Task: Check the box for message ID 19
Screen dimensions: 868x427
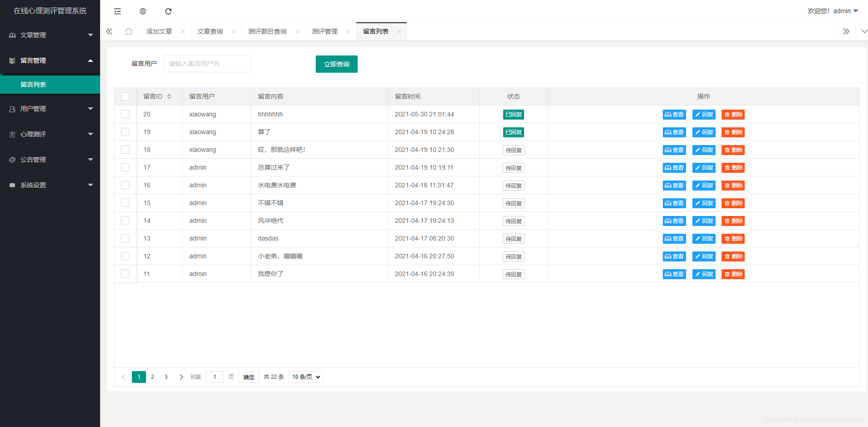Action: pyautogui.click(x=125, y=132)
